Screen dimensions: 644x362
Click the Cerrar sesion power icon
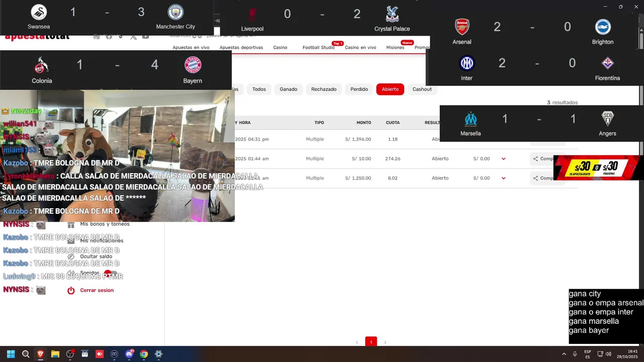[x=71, y=290]
